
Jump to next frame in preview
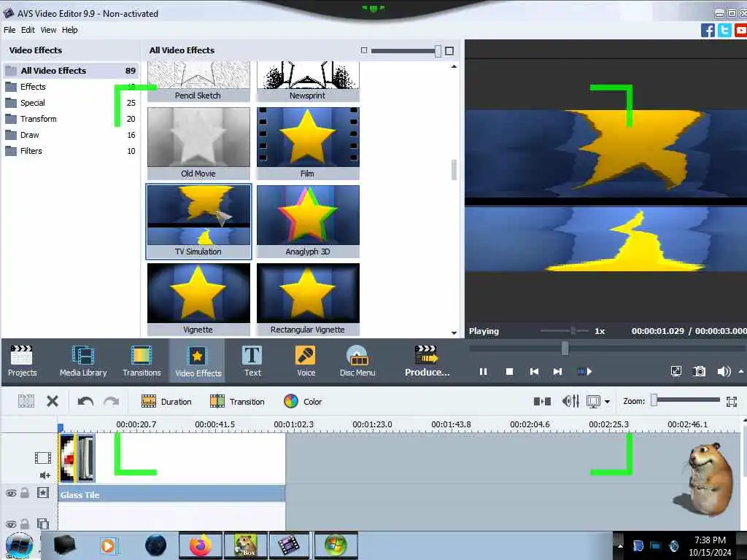point(557,371)
